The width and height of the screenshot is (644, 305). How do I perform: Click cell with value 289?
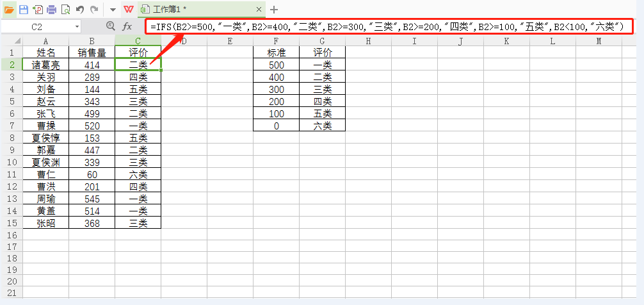pos(92,77)
